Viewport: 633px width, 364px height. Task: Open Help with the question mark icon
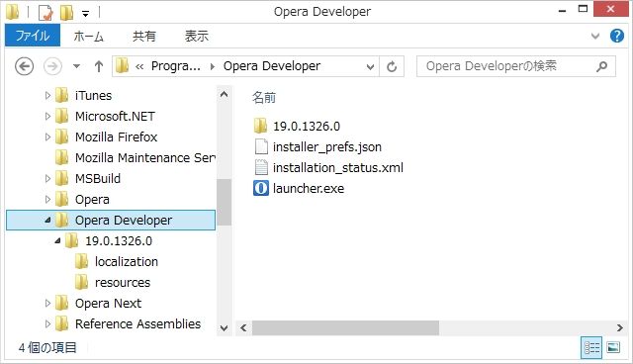point(617,36)
